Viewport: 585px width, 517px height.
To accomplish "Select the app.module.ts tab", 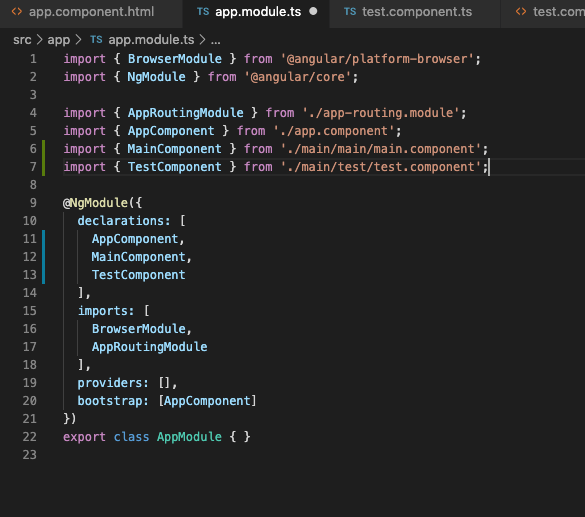I will [x=256, y=13].
